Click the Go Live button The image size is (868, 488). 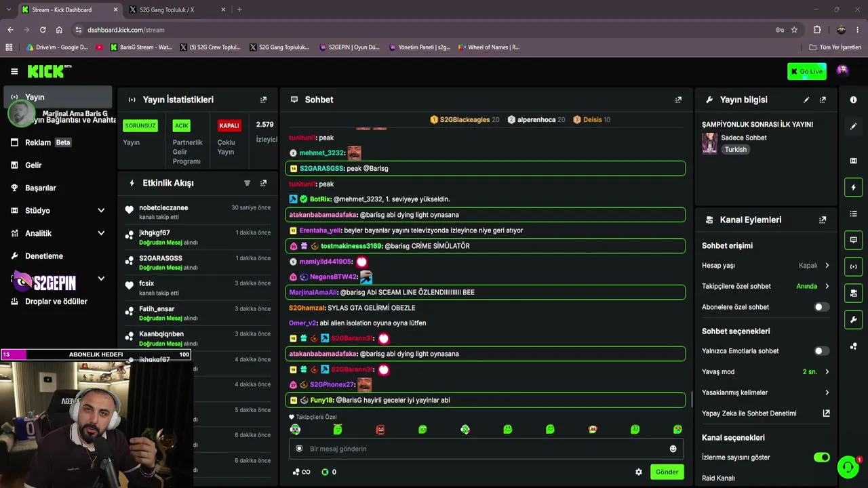click(x=806, y=71)
